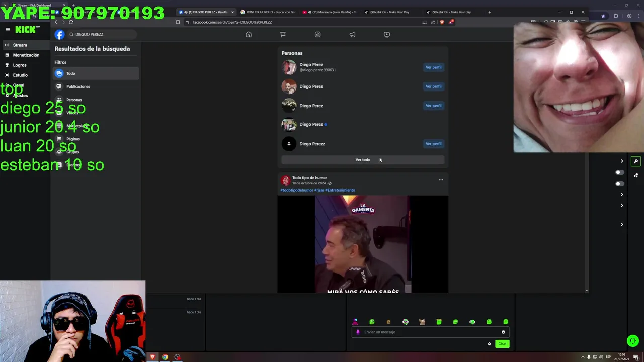
Task: Click the wrench tool icon in right panel
Action: click(636, 161)
